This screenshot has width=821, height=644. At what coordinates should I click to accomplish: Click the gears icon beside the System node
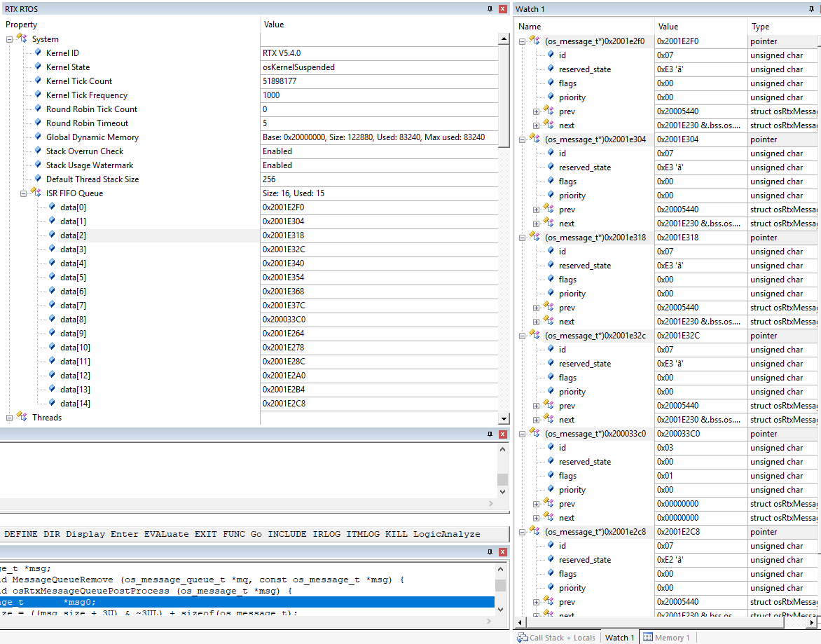pos(21,39)
